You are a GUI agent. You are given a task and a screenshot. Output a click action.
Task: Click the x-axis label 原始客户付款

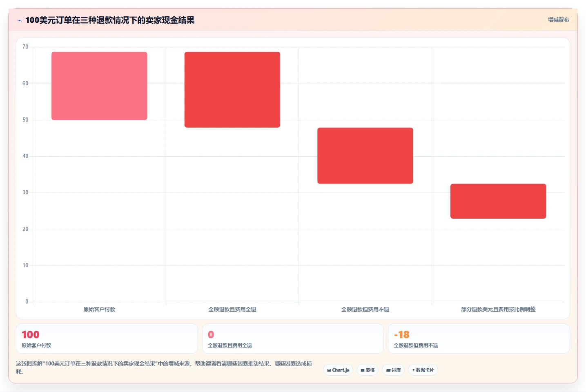click(x=99, y=309)
